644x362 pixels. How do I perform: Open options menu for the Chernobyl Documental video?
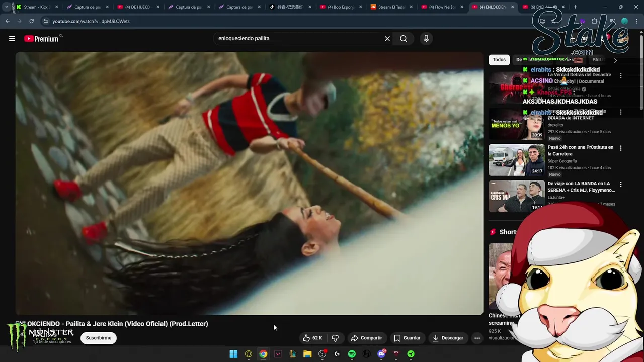click(x=620, y=76)
